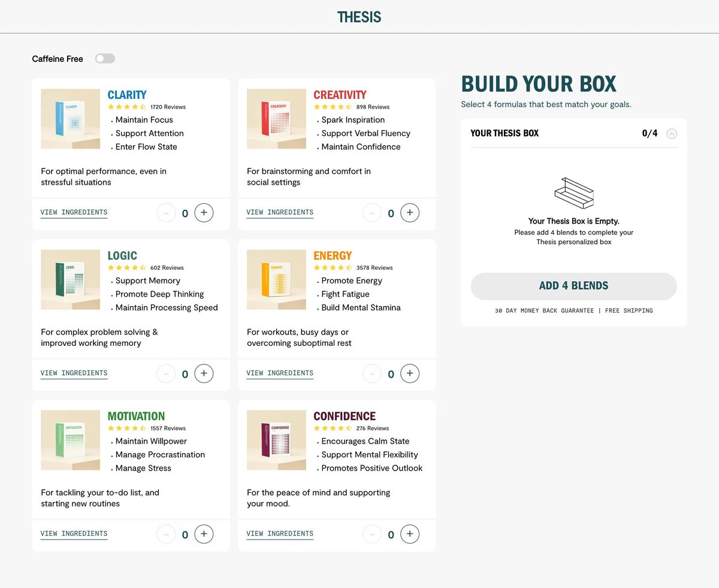719x588 pixels.
Task: Click the Promote Deep Thinking bullet
Action: [x=159, y=294]
